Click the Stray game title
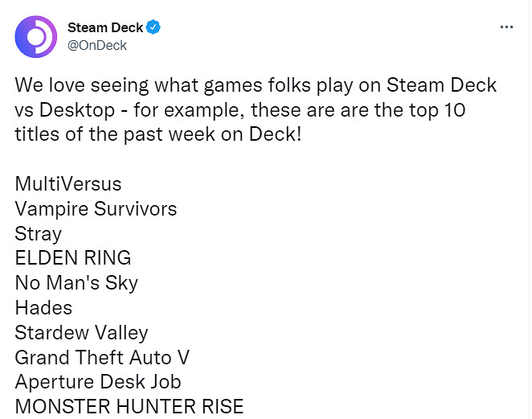Viewport: 532px width, 419px height. [38, 234]
